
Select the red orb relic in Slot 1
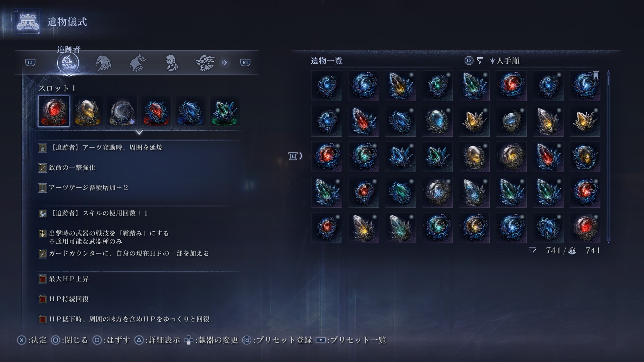tap(54, 111)
